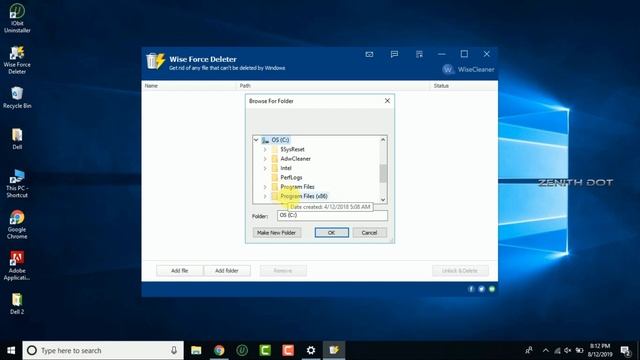Click the email icon in Wise Force Deleter title bar
The width and height of the screenshot is (640, 360).
tap(369, 54)
